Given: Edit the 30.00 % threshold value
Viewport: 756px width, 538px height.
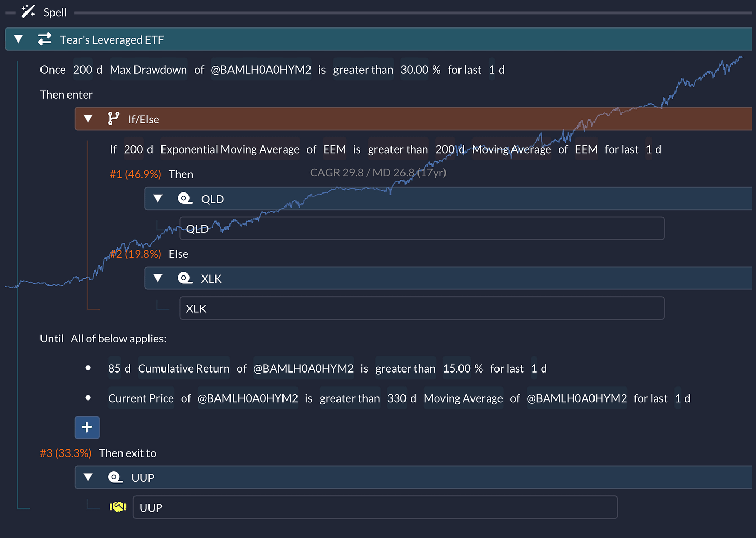Looking at the screenshot, I should 414,70.
